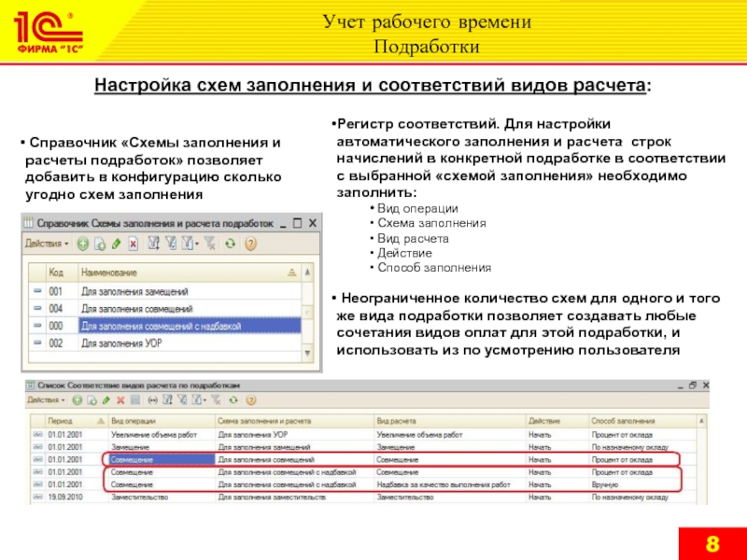Expand filter history dropdown arrow in Список toolbar

coord(204,400)
